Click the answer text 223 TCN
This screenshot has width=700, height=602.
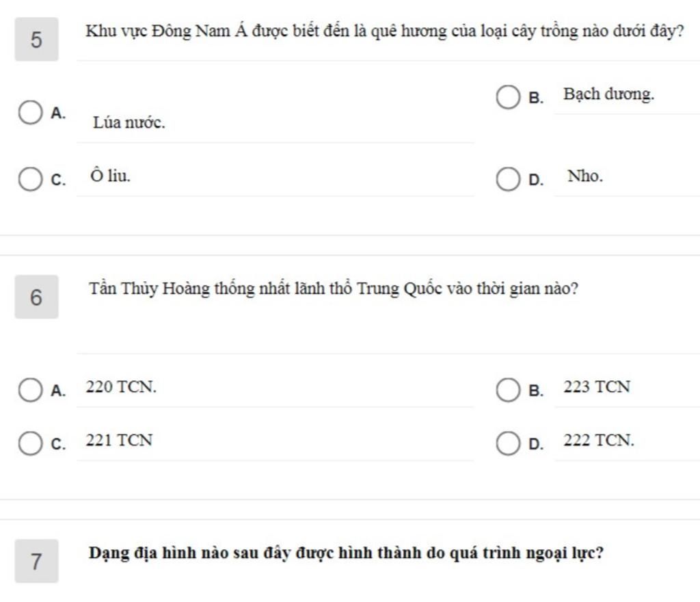tap(597, 387)
